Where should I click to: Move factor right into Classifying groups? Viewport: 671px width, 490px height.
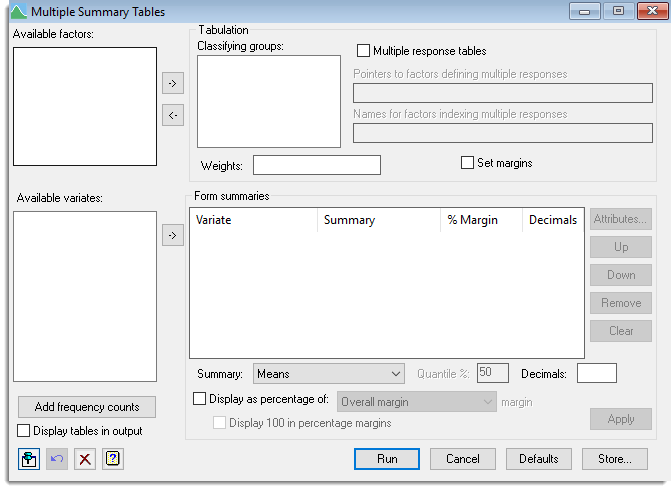(173, 83)
